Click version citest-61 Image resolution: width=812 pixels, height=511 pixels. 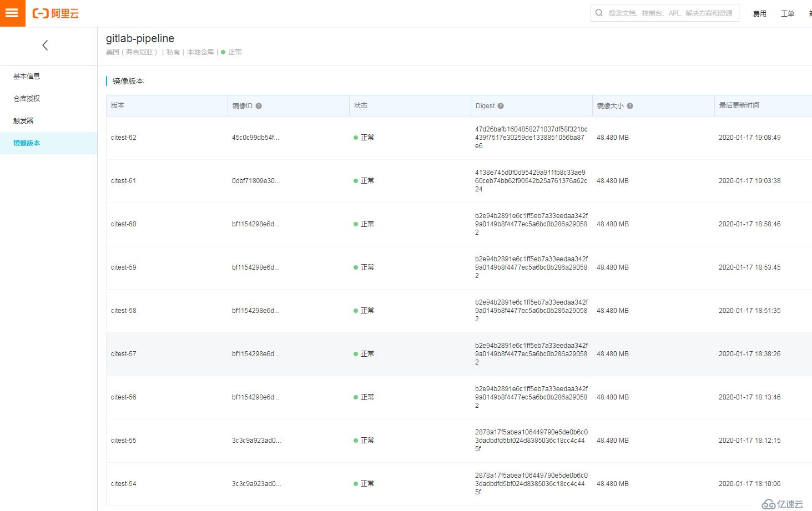pos(124,181)
